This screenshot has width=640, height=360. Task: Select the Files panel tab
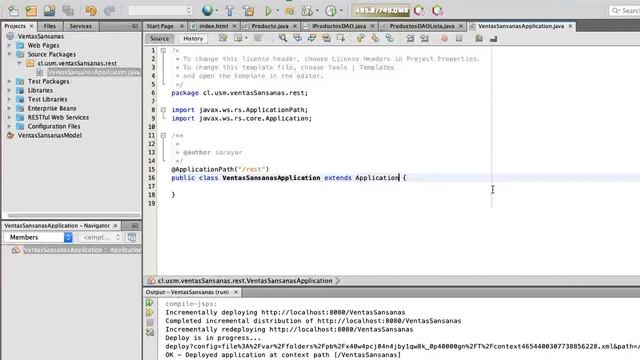(x=49, y=26)
